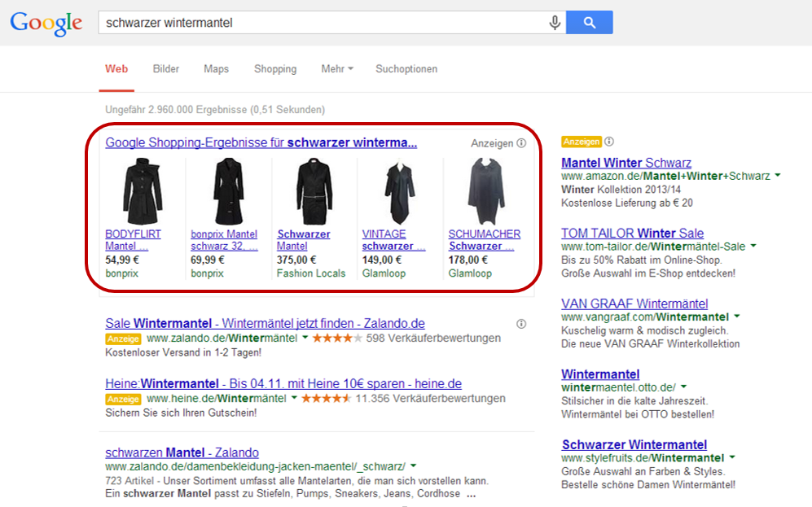
Task: Open Suchoptionen search tools
Action: [x=406, y=69]
